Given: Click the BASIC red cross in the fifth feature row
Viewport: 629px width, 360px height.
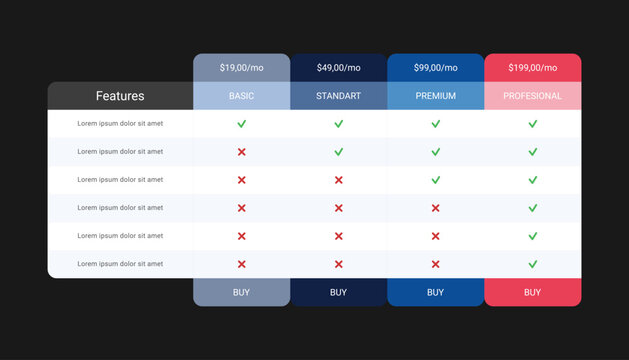Looking at the screenshot, I should [241, 236].
